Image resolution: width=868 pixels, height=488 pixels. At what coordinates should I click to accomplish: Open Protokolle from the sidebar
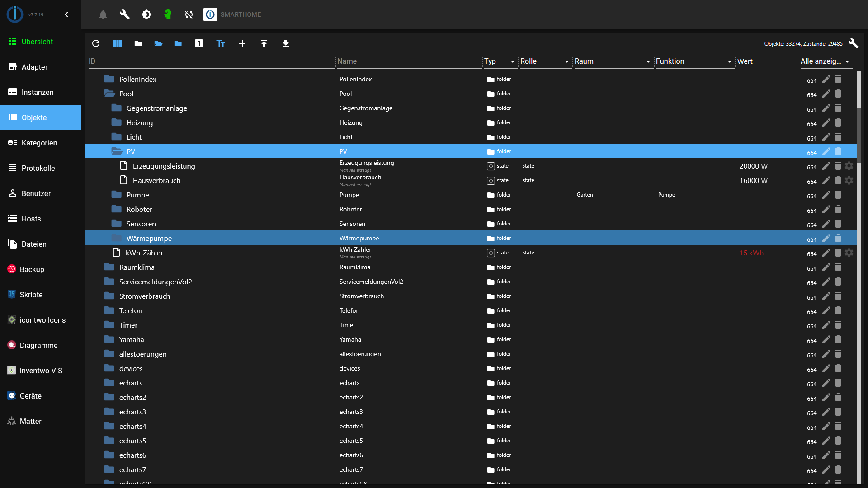click(38, 168)
